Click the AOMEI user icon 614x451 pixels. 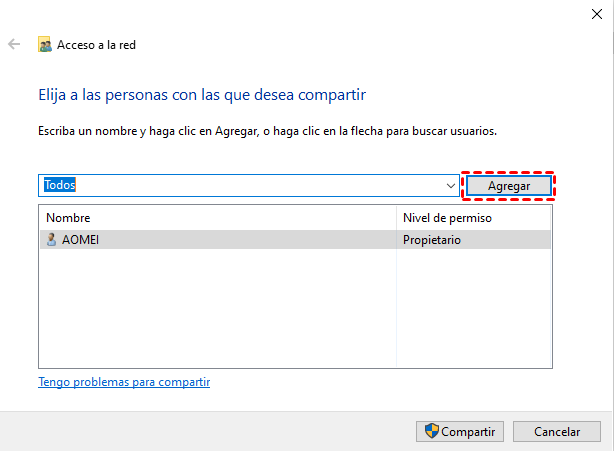tap(51, 240)
